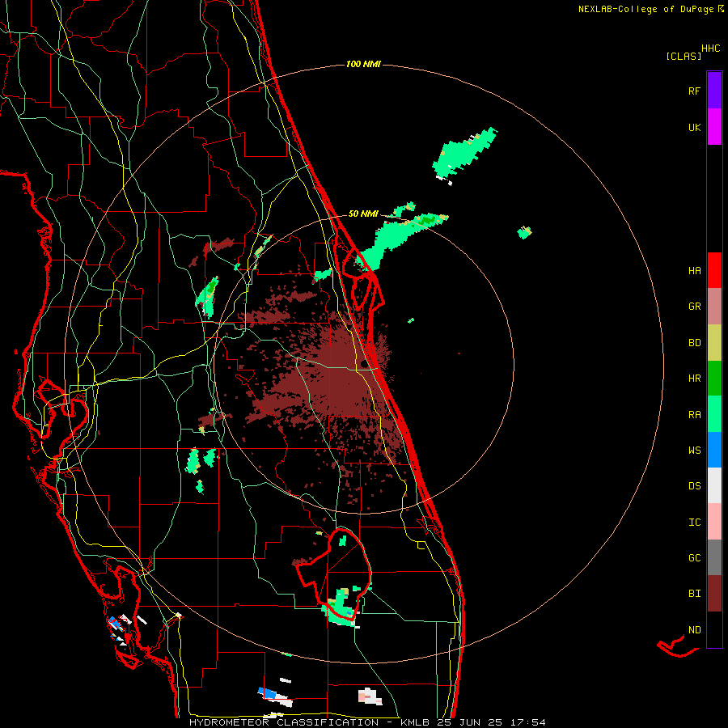728x728 pixels.
Task: Click the RA light green legend swatch
Action: [714, 414]
